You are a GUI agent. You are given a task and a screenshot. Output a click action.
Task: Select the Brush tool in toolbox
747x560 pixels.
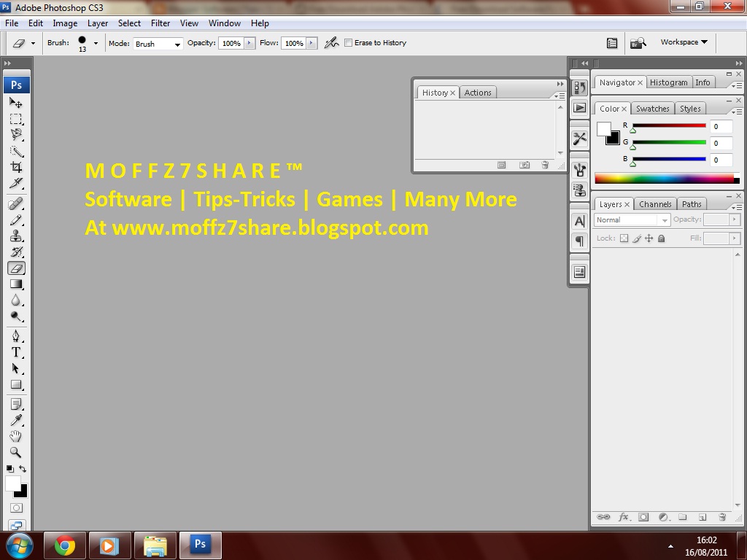(x=16, y=220)
